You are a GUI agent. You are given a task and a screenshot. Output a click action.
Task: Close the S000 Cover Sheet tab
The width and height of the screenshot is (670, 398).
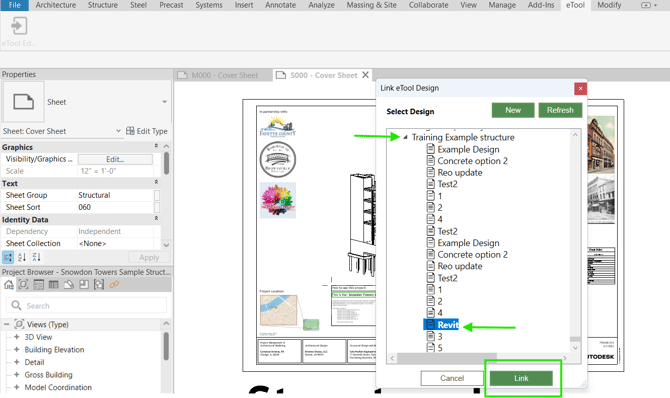tap(365, 75)
